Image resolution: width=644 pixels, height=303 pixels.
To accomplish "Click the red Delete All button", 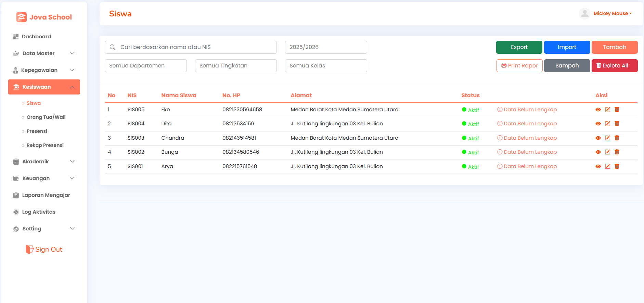I will (x=614, y=66).
